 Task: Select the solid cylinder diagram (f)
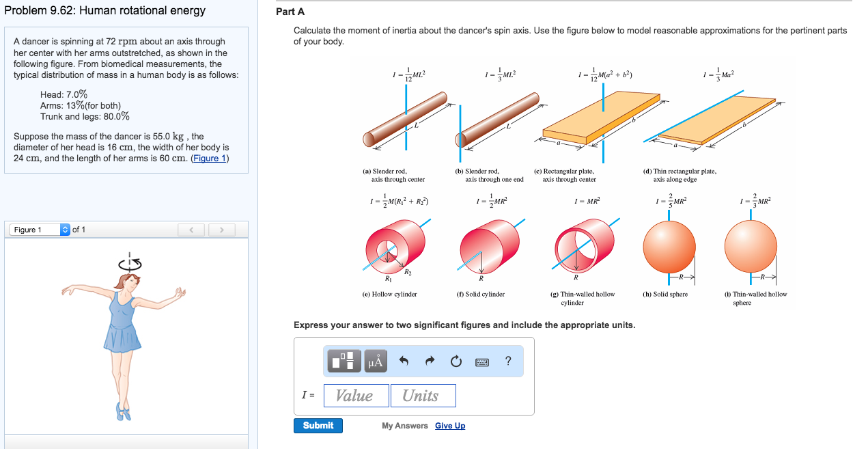[490, 246]
